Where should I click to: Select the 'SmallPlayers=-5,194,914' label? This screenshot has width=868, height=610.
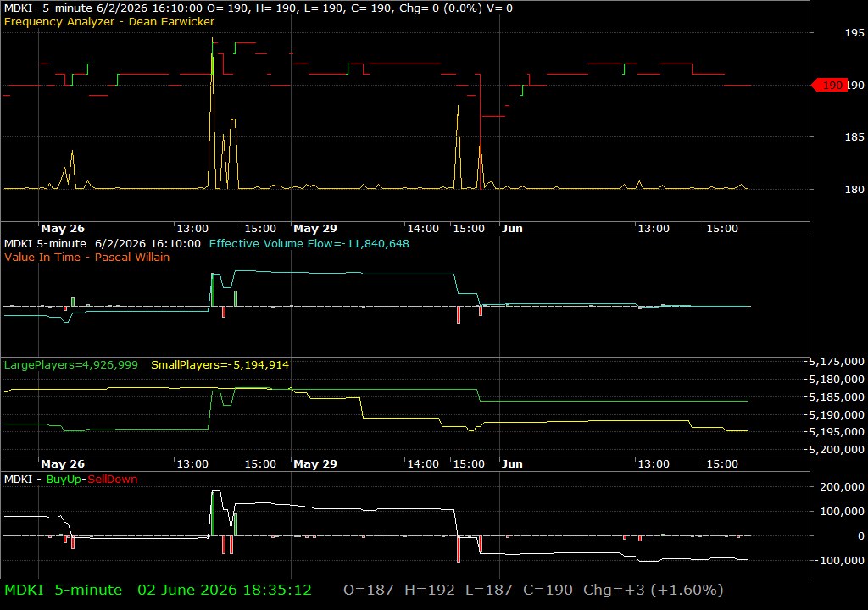(x=220, y=365)
